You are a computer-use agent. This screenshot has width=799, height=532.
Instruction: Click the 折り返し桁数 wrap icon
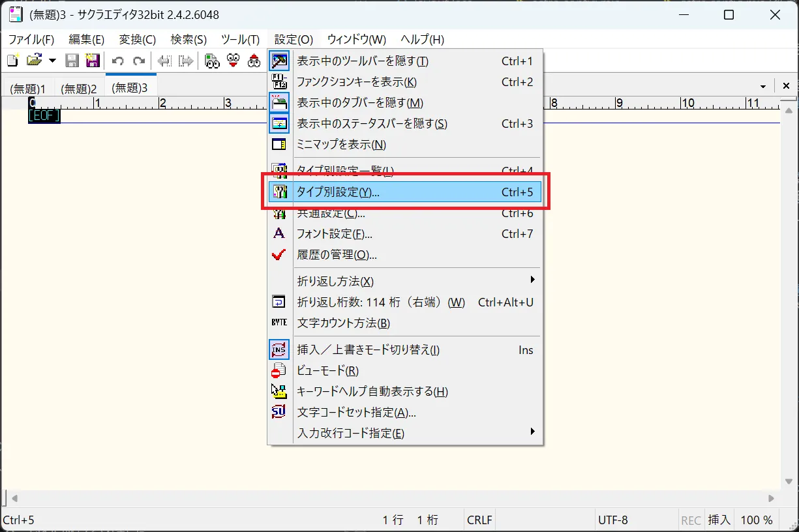click(279, 303)
